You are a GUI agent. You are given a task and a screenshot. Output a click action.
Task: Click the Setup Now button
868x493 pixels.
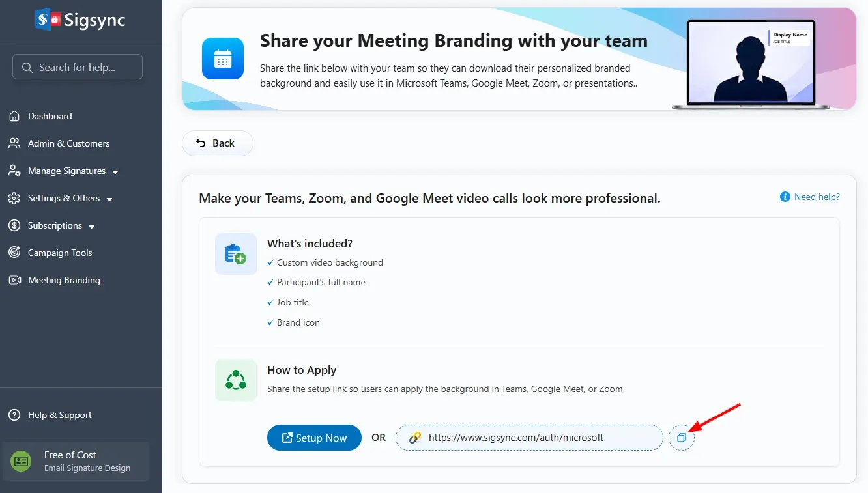[x=314, y=438]
